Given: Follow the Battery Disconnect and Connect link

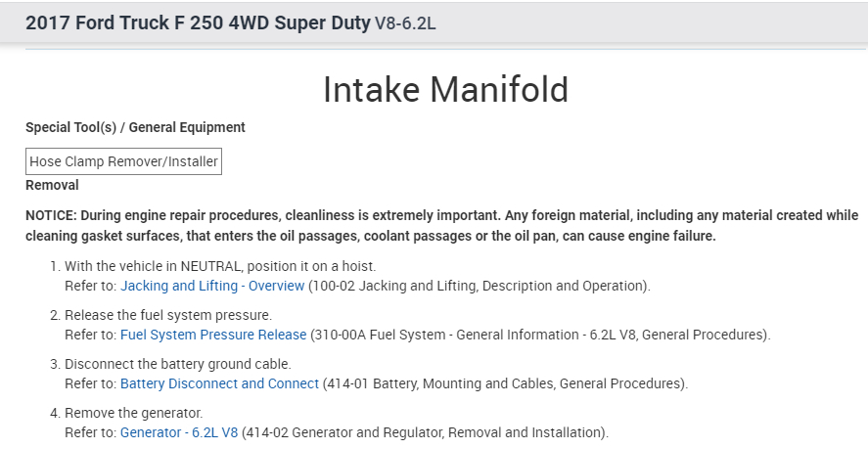Looking at the screenshot, I should click(219, 383).
